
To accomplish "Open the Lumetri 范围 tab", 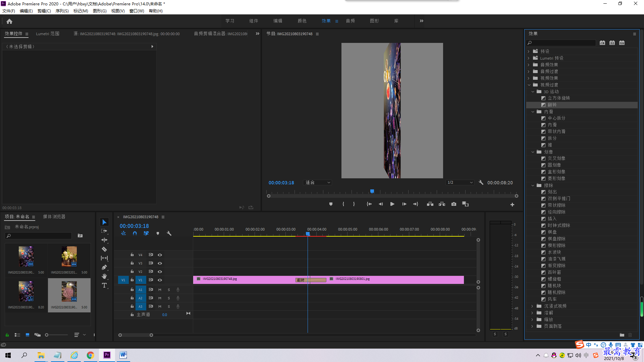I will click(x=48, y=34).
